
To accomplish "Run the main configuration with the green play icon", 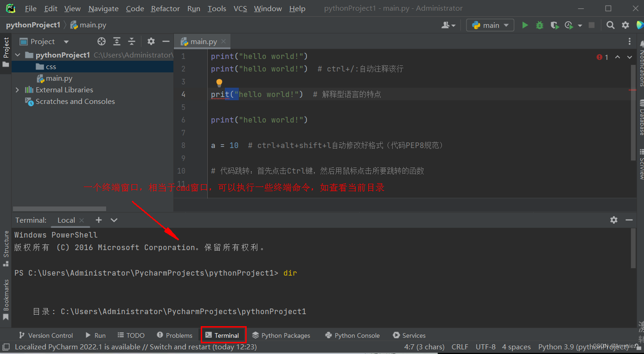I will pos(525,25).
